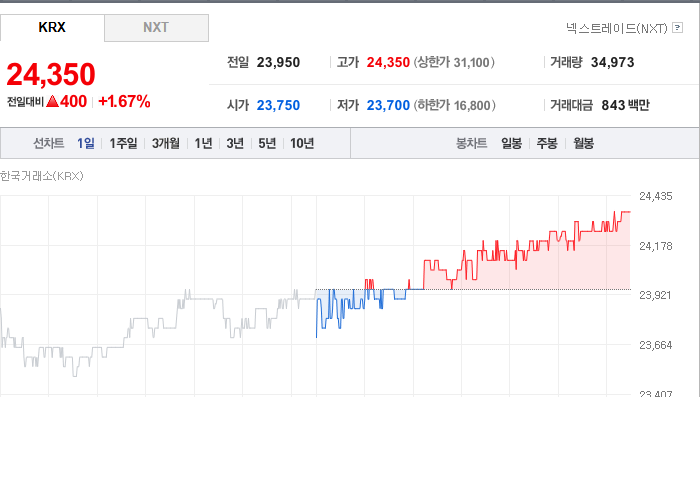
Task: Click the current price 24,350 in large red
Action: tap(51, 75)
